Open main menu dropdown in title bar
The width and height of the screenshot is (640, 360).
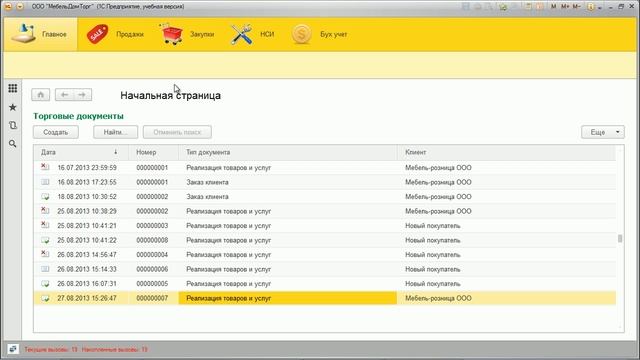[x=20, y=7]
